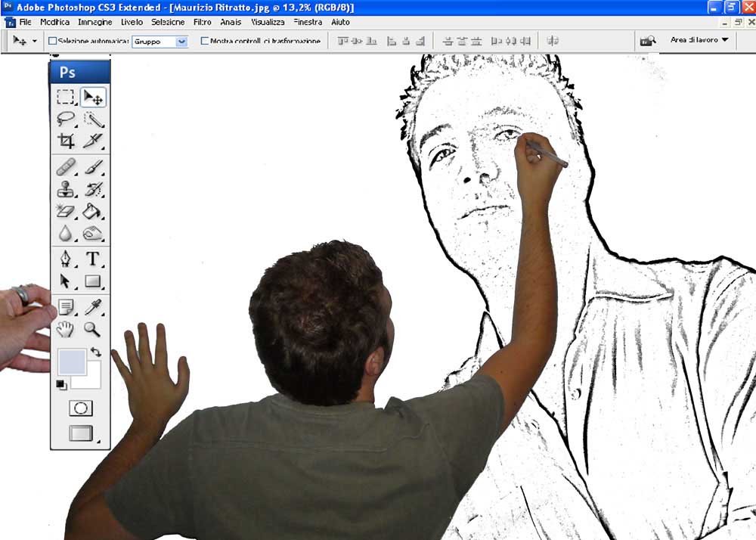
Task: Select the Pen tool
Action: (x=66, y=259)
